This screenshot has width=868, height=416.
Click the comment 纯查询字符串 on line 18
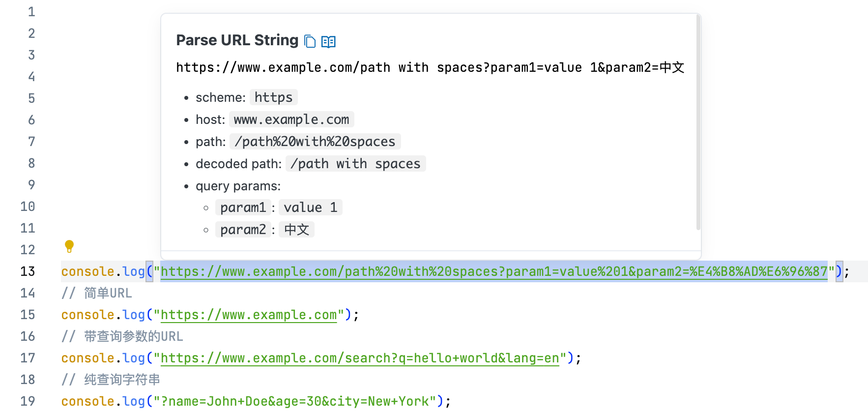(111, 380)
